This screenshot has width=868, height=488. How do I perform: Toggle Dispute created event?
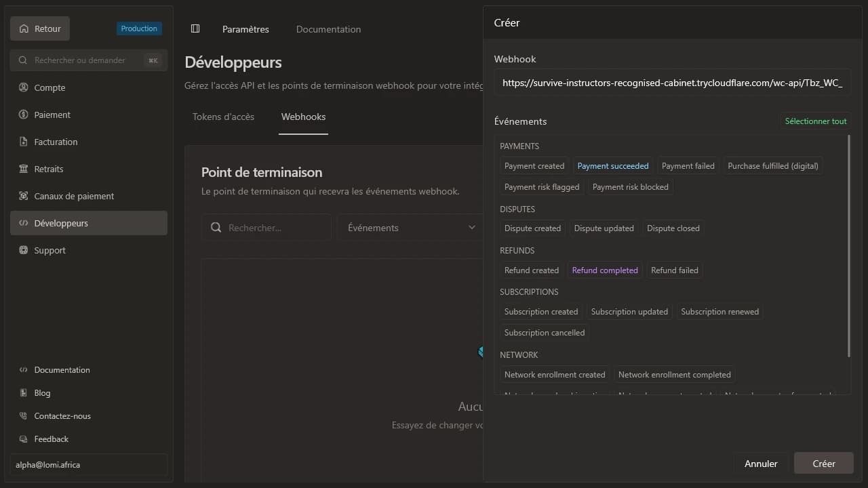(533, 228)
